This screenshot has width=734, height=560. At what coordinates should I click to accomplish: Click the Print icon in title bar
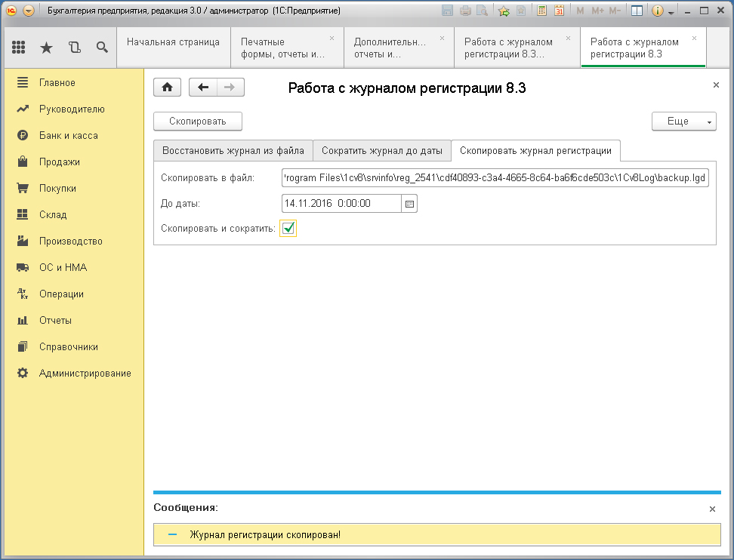[465, 11]
